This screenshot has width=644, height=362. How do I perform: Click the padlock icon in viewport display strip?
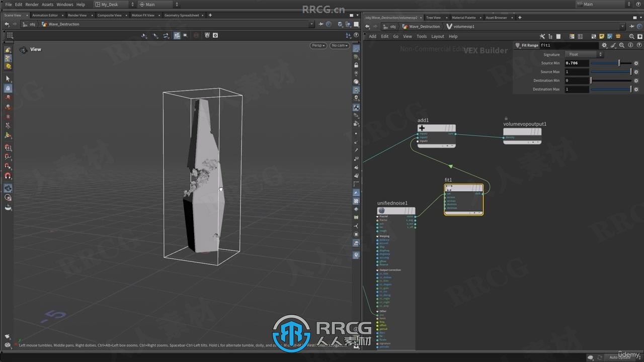356,65
